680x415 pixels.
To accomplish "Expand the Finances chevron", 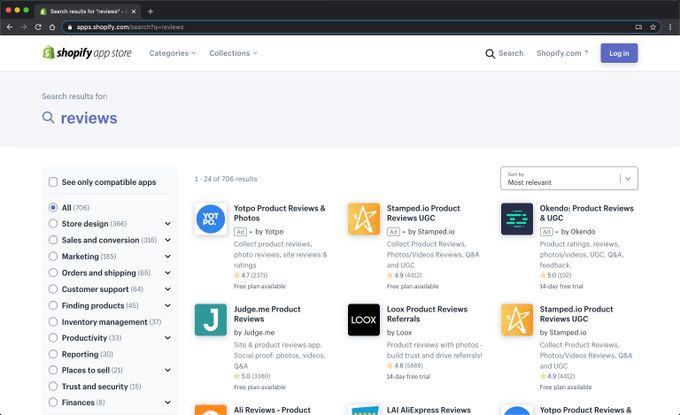I will coord(168,402).
